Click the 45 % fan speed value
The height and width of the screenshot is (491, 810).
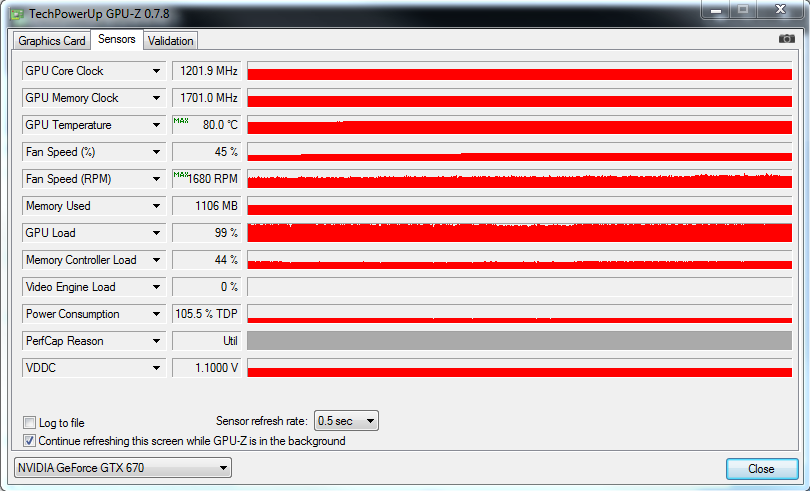pyautogui.click(x=207, y=152)
